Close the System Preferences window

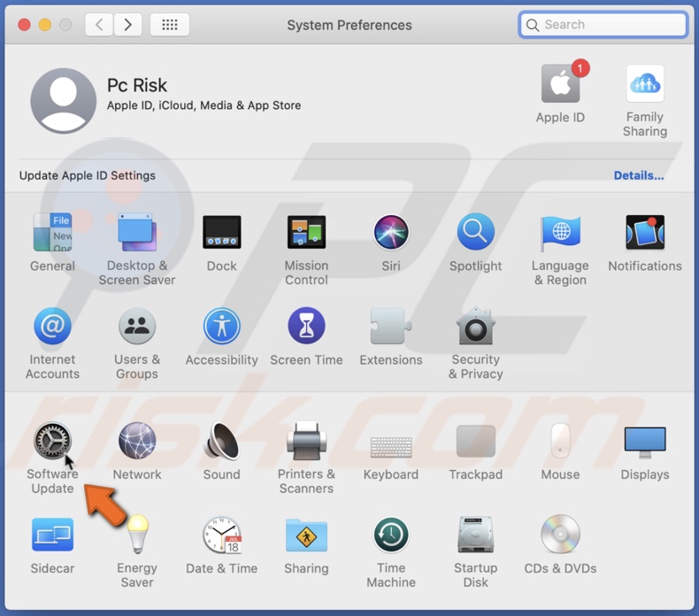click(24, 25)
